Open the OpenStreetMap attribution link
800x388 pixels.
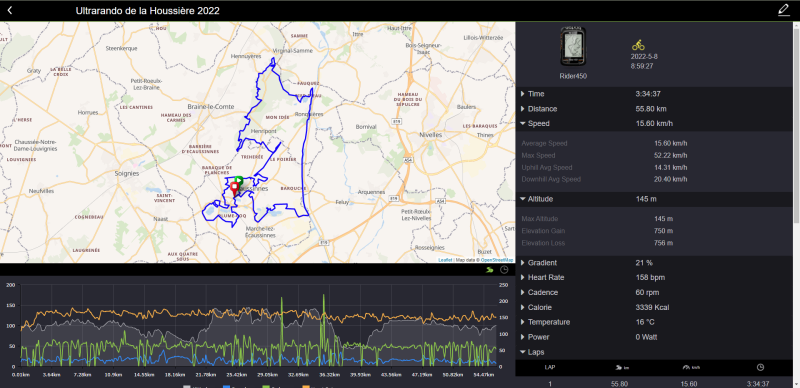tap(496, 260)
